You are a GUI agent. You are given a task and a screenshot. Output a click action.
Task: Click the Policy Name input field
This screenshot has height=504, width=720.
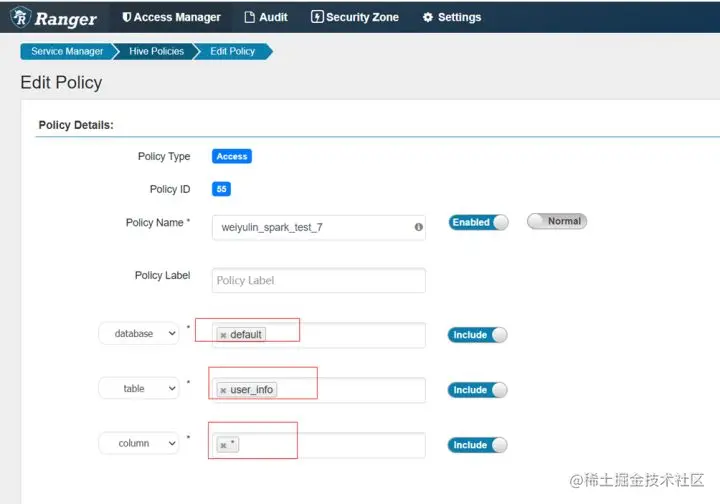pos(319,227)
